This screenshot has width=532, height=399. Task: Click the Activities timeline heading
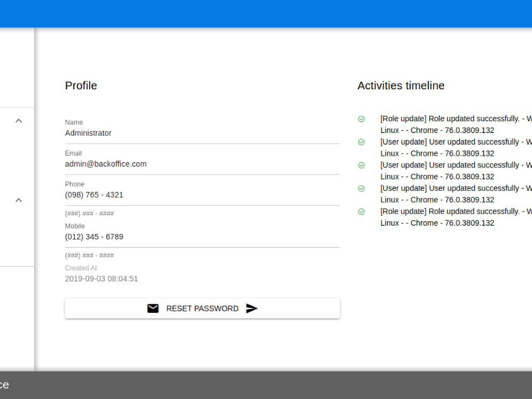[x=401, y=86]
